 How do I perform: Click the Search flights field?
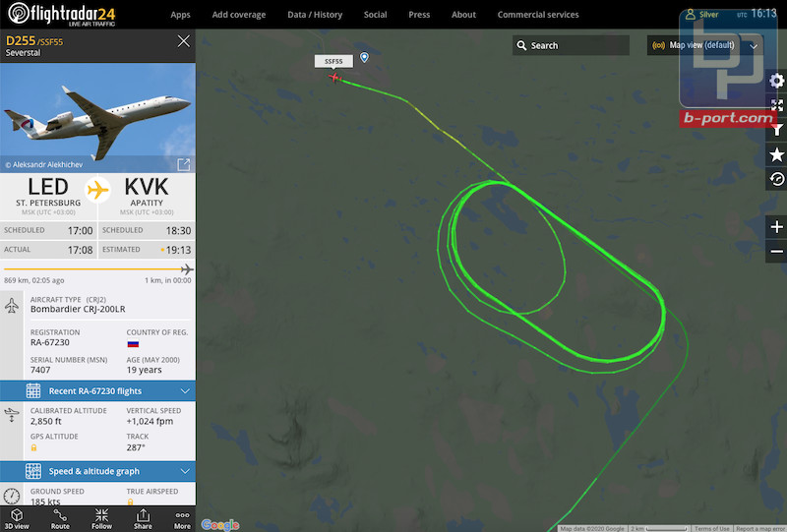(x=571, y=45)
